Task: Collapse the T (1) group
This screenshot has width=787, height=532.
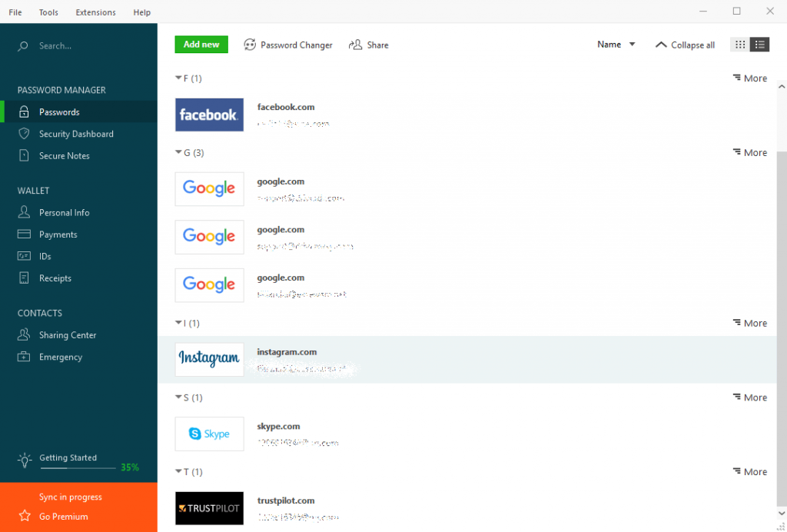Action: (x=178, y=472)
